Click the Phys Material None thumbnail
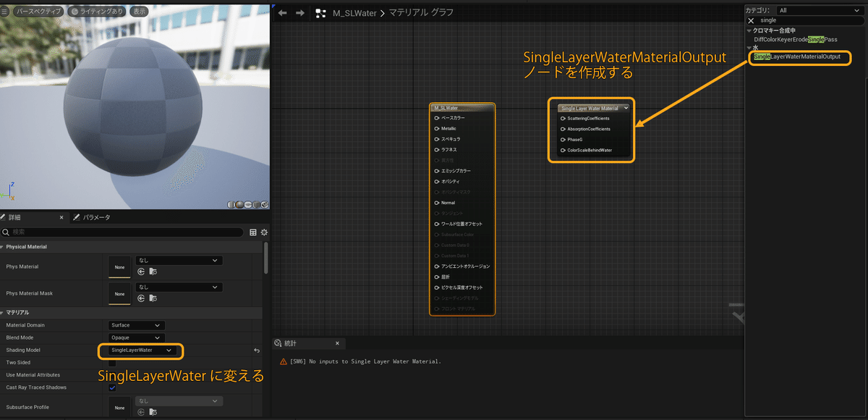The width and height of the screenshot is (868, 420). 119,266
